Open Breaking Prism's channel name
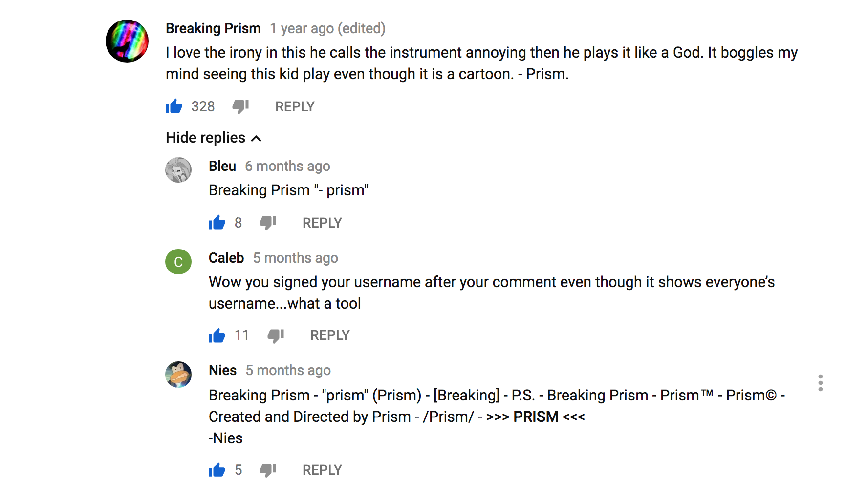Screen dimensions: 868x501 (213, 28)
